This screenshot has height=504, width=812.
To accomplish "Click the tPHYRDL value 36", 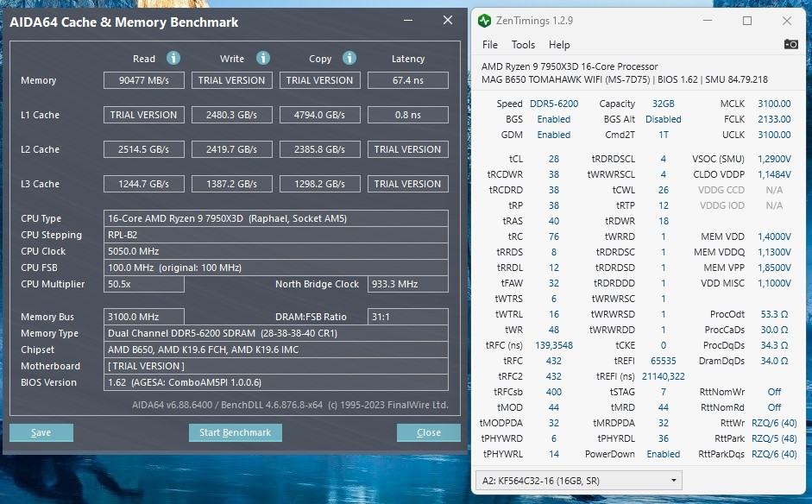I will point(664,438).
